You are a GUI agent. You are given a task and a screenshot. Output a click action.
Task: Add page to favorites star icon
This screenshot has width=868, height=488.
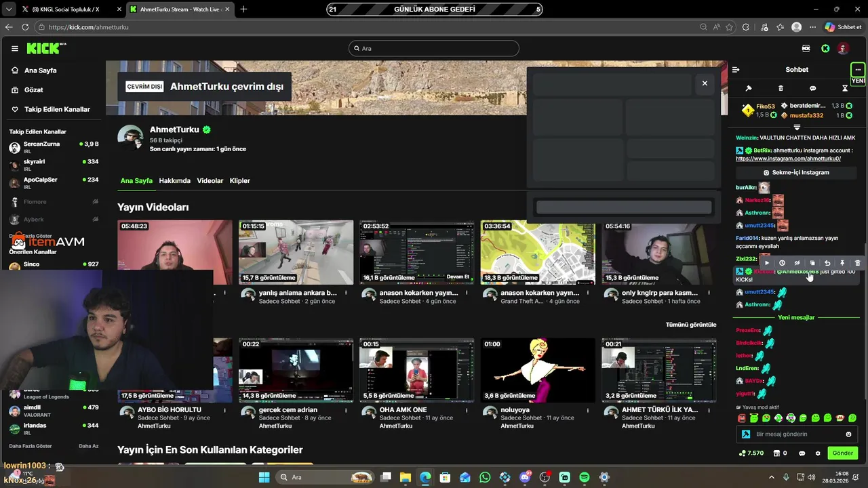pos(730,27)
